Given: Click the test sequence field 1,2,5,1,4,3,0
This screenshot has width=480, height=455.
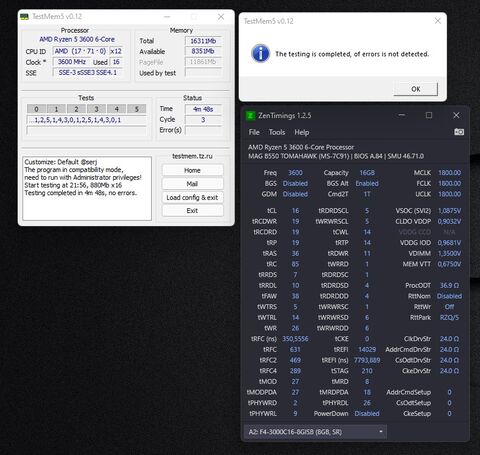Looking at the screenshot, I should 86,120.
